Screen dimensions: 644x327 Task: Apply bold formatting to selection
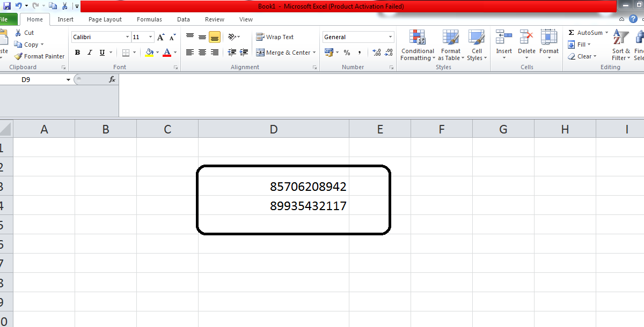pyautogui.click(x=77, y=52)
